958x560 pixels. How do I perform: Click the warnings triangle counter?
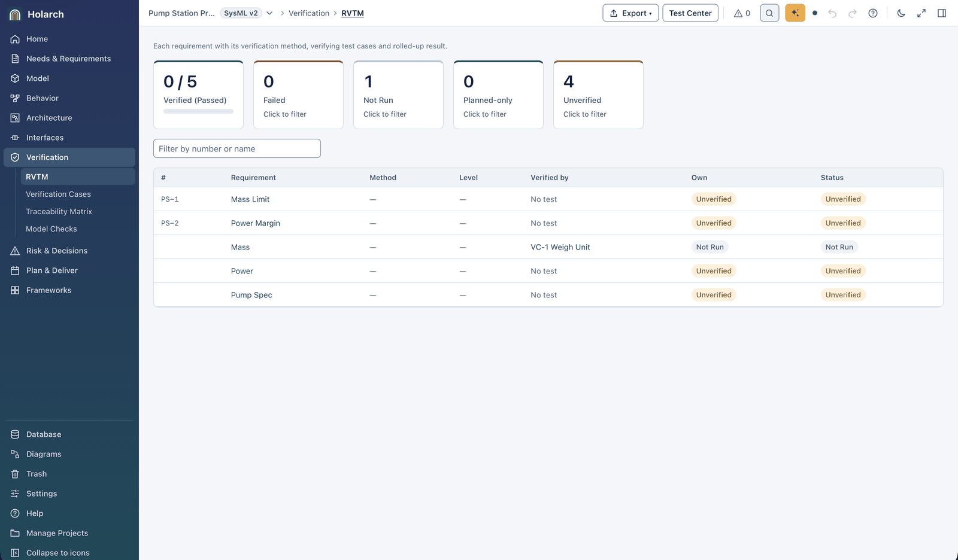point(742,13)
